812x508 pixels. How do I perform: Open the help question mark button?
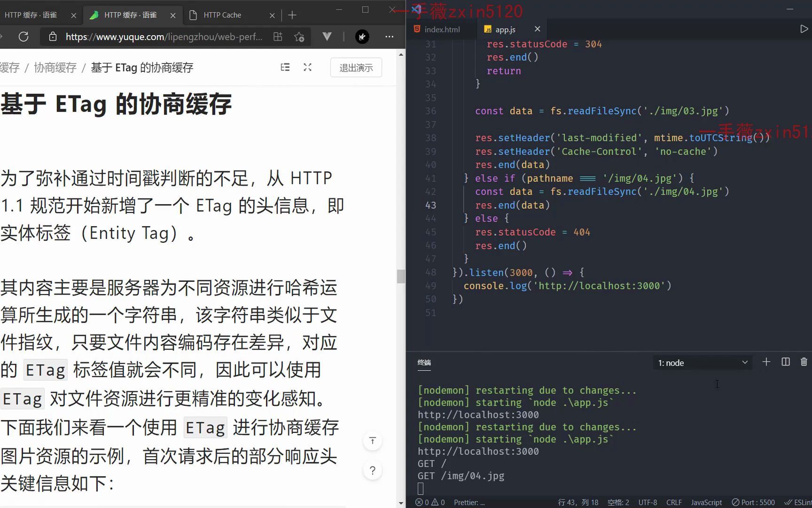(373, 470)
